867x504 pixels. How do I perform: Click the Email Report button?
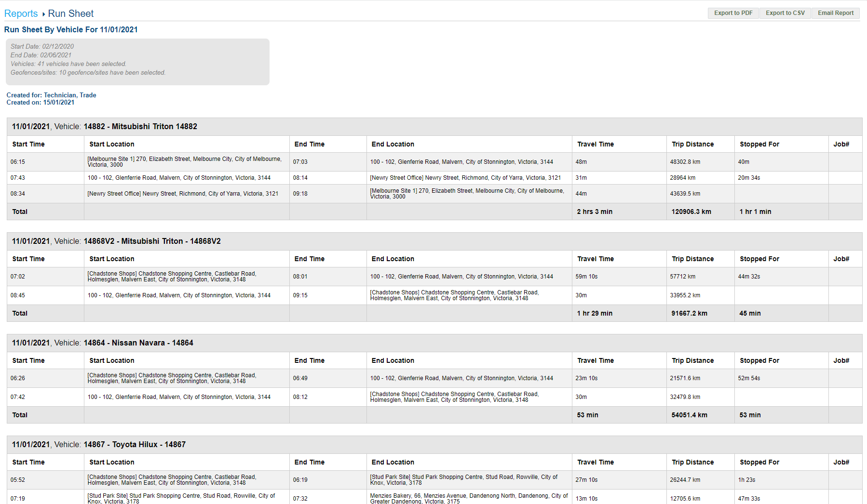(835, 13)
